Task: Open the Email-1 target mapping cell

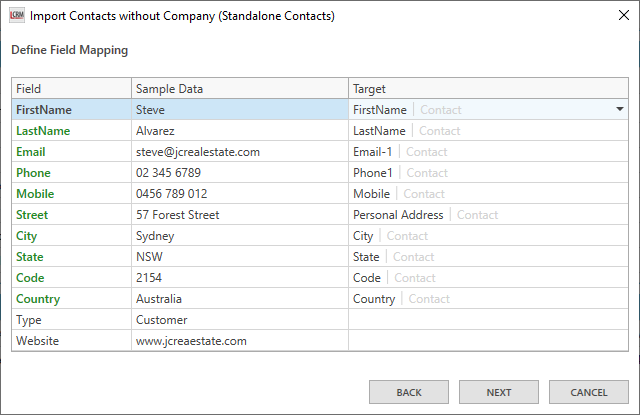Action: pos(488,152)
